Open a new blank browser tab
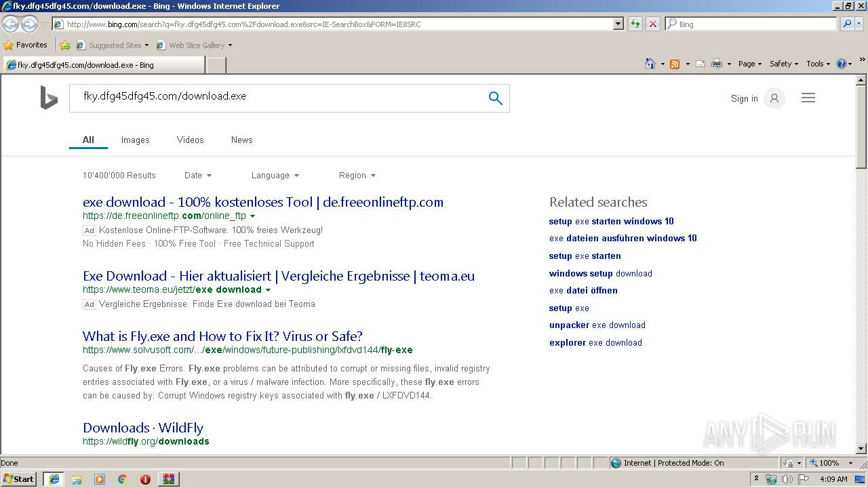This screenshot has height=488, width=868. tap(216, 65)
